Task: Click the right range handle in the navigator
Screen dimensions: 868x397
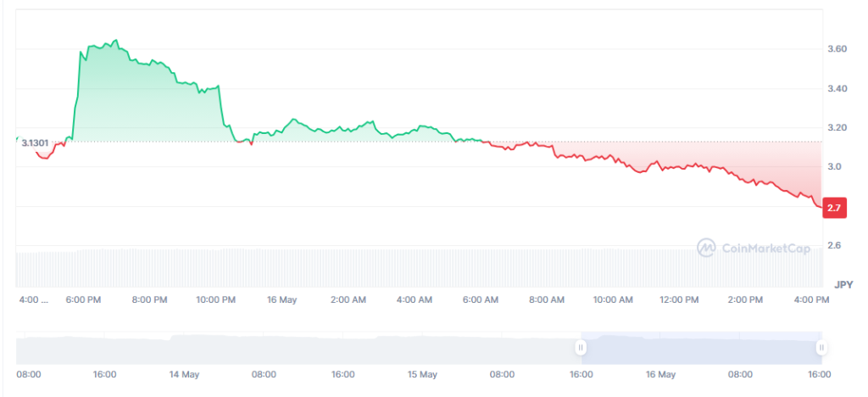Action: tap(821, 348)
